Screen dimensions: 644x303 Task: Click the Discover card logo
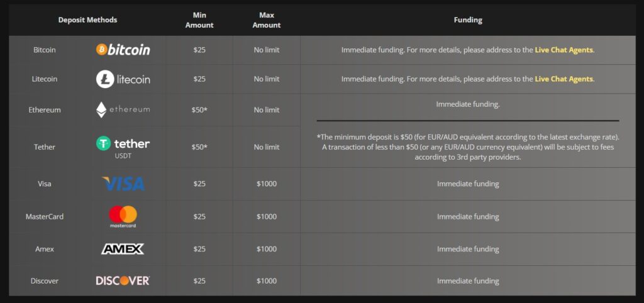pyautogui.click(x=123, y=280)
